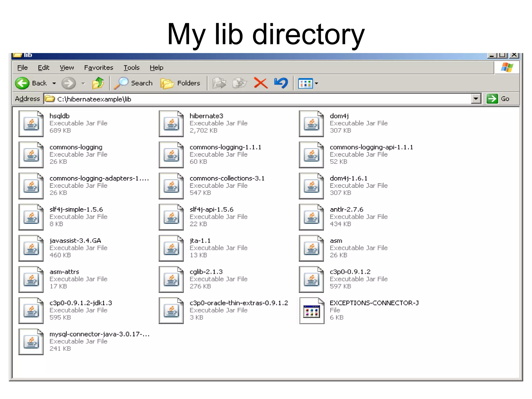532x399 pixels.
Task: Select the dom4j jar icon
Action: [x=311, y=124]
